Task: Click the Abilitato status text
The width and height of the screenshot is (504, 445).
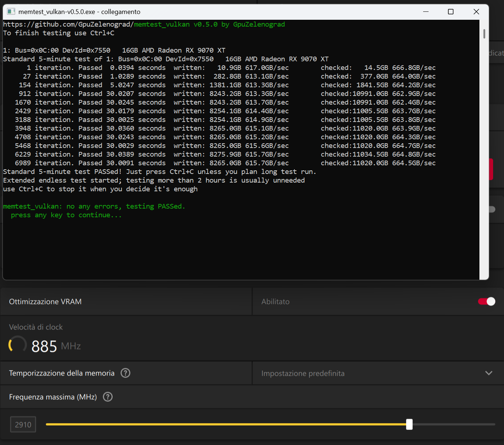Action: point(276,302)
